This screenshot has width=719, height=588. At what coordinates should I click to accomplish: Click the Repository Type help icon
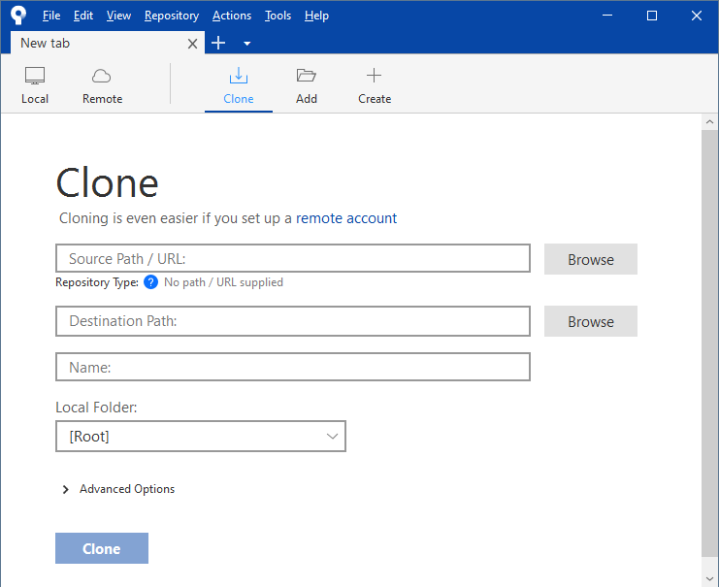click(x=150, y=282)
